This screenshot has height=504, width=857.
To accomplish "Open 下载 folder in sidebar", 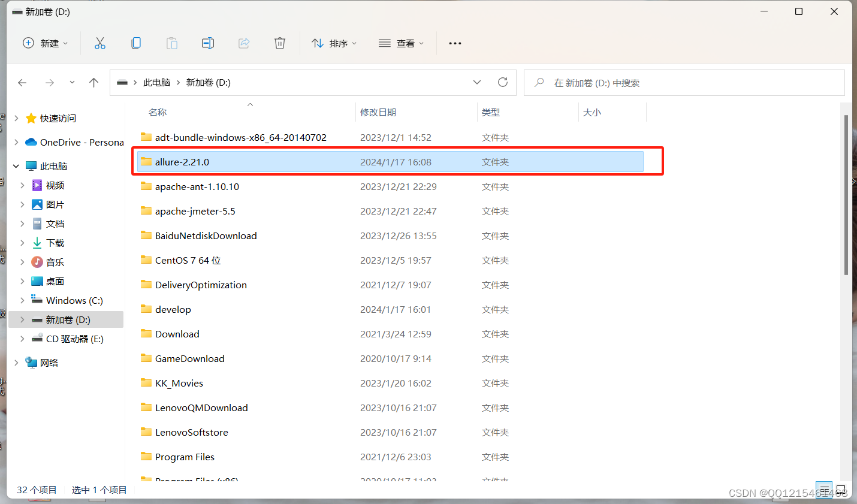I will [x=55, y=243].
